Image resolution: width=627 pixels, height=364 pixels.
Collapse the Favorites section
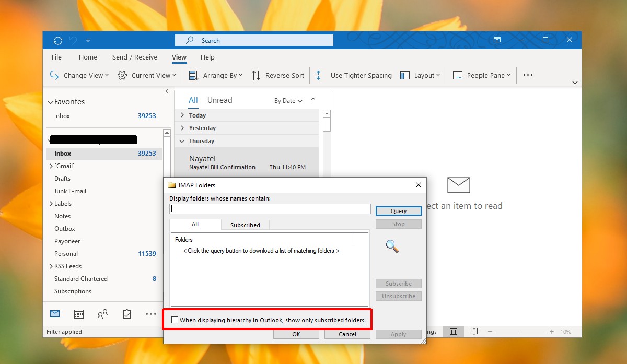(51, 102)
